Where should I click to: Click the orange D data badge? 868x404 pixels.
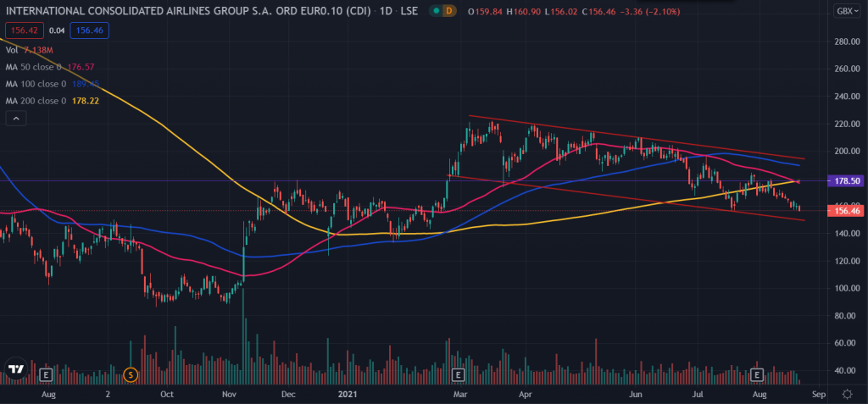tap(448, 11)
